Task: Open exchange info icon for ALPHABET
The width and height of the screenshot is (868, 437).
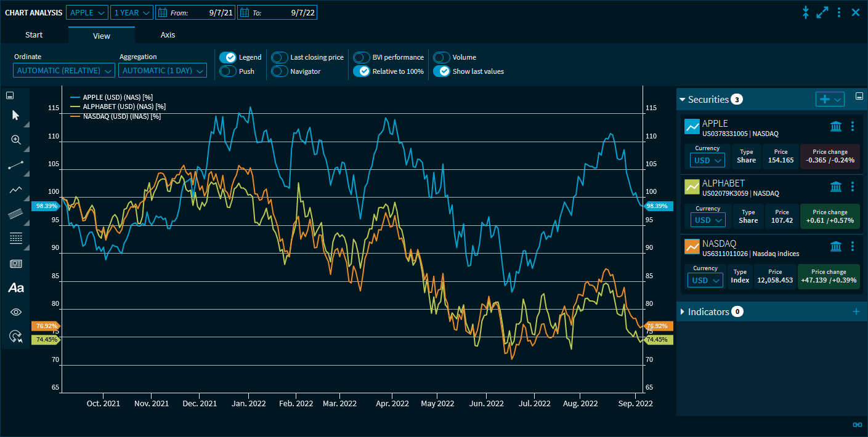Action: tap(836, 186)
